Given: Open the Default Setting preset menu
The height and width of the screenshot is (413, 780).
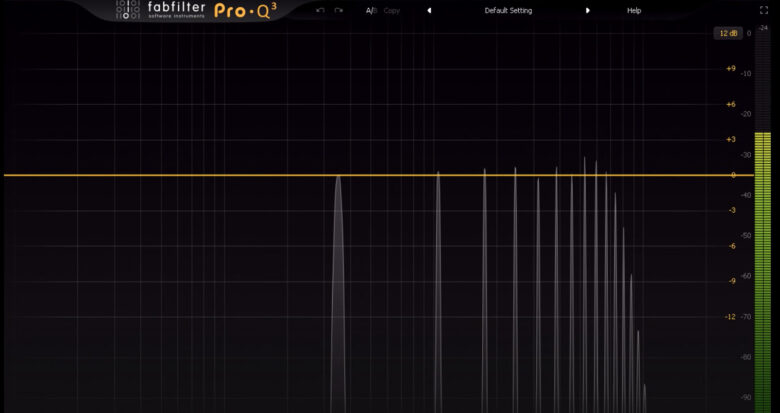Looking at the screenshot, I should (508, 10).
